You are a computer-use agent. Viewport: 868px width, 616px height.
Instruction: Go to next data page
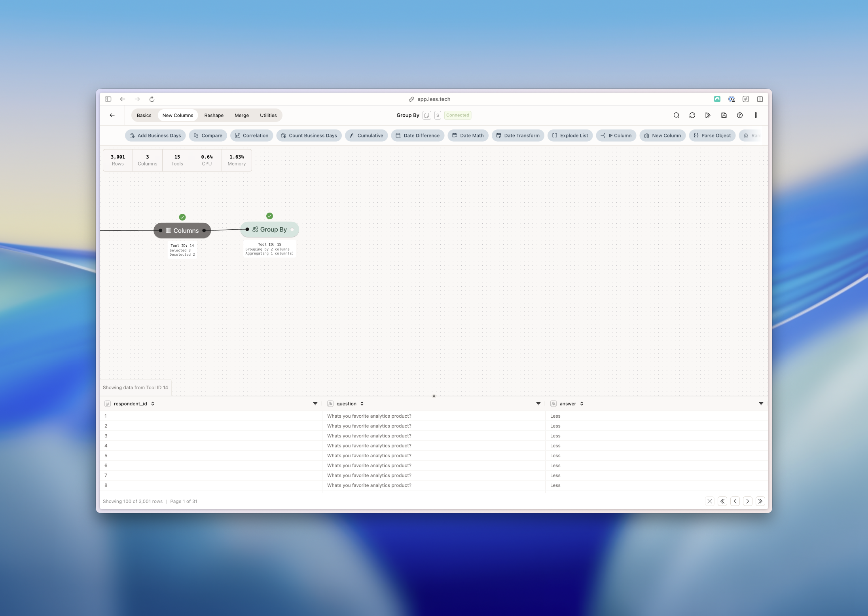click(x=747, y=501)
